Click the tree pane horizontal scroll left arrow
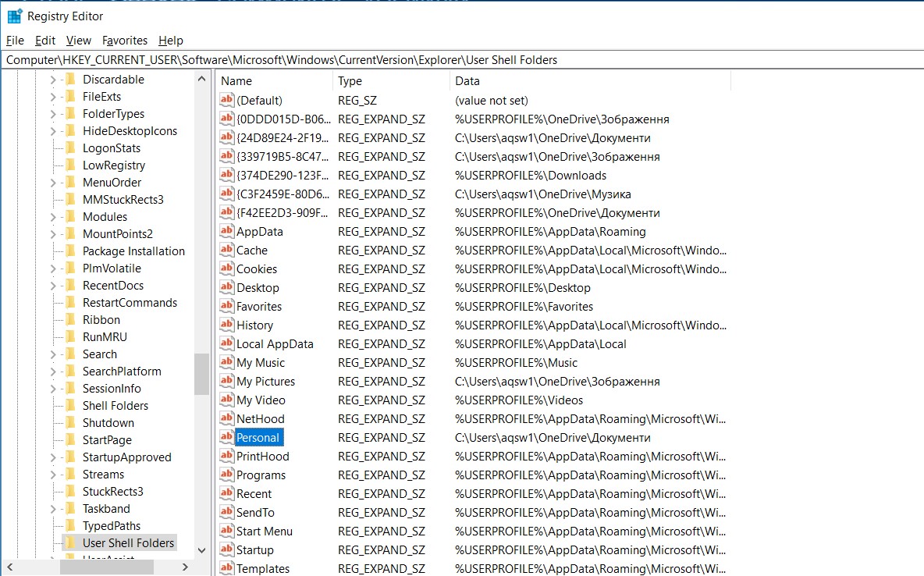The width and height of the screenshot is (924, 576). click(10, 567)
